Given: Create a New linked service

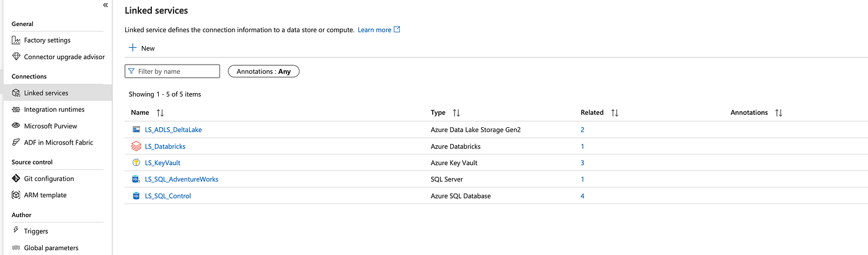Looking at the screenshot, I should (x=141, y=48).
